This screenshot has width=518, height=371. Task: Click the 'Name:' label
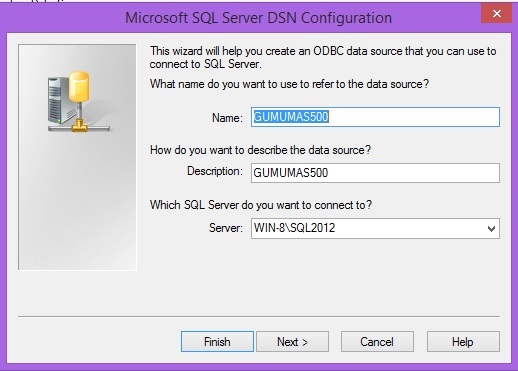pos(227,118)
